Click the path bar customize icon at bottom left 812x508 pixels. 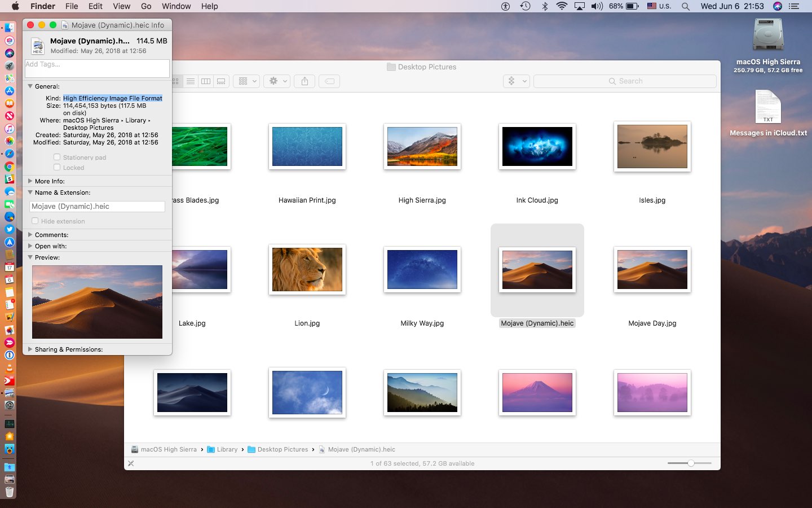pos(131,463)
